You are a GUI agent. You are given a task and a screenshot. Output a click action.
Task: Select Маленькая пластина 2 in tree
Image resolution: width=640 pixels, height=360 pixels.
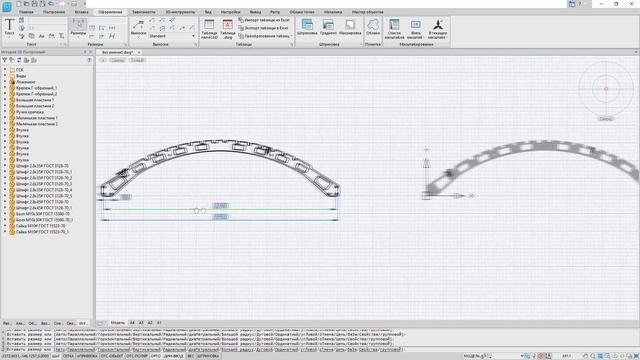pos(37,124)
